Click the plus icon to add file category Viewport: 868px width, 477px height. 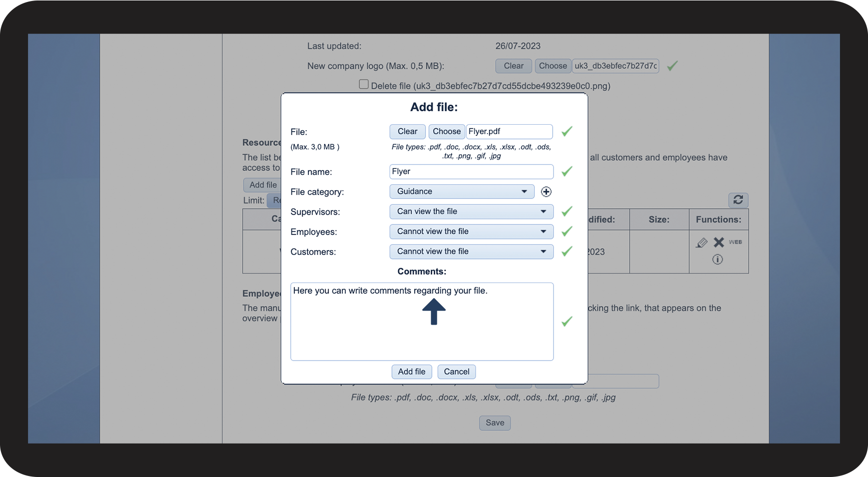(x=546, y=192)
